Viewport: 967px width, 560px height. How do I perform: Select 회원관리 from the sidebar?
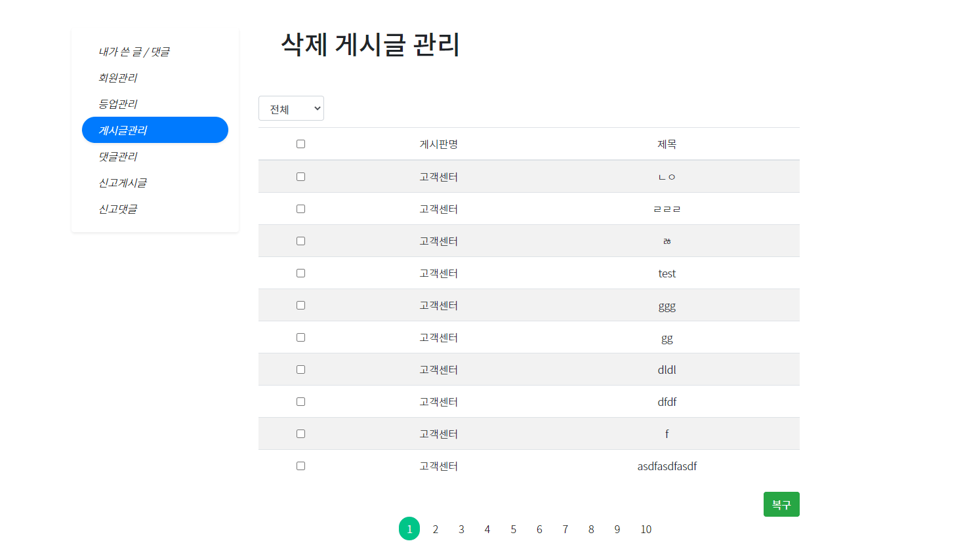[117, 77]
